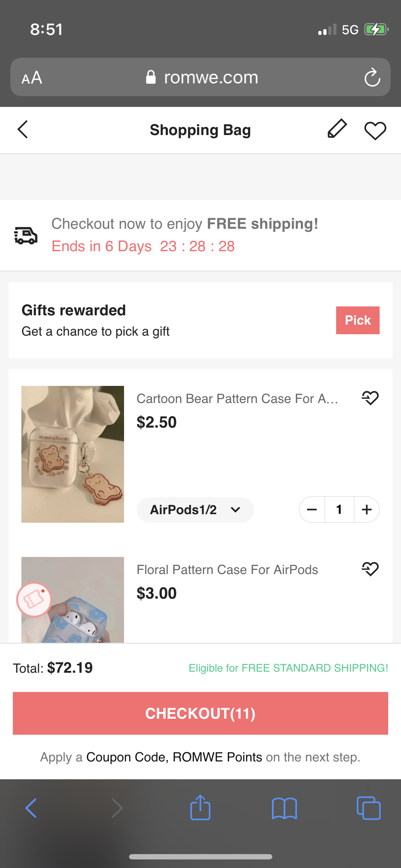Click the free shipping truck icon

[x=26, y=235]
